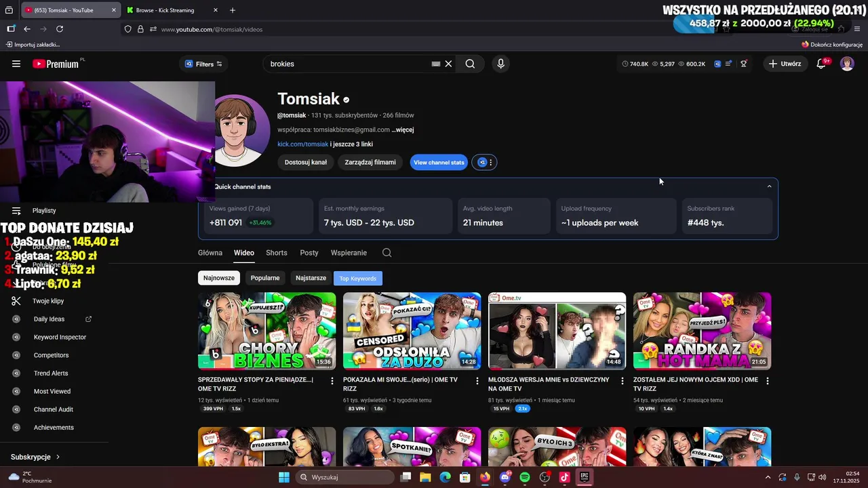Image resolution: width=868 pixels, height=488 pixels.
Task: Click Zarządzaj filmami button
Action: click(370, 162)
